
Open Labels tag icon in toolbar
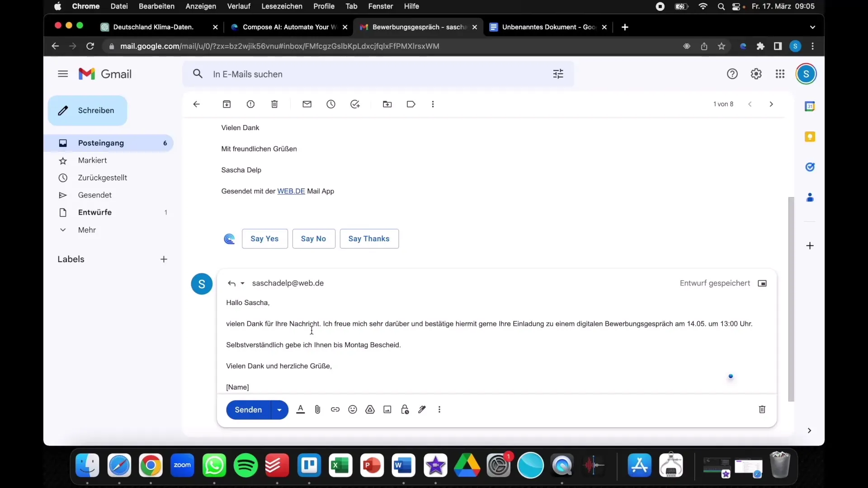pos(411,104)
